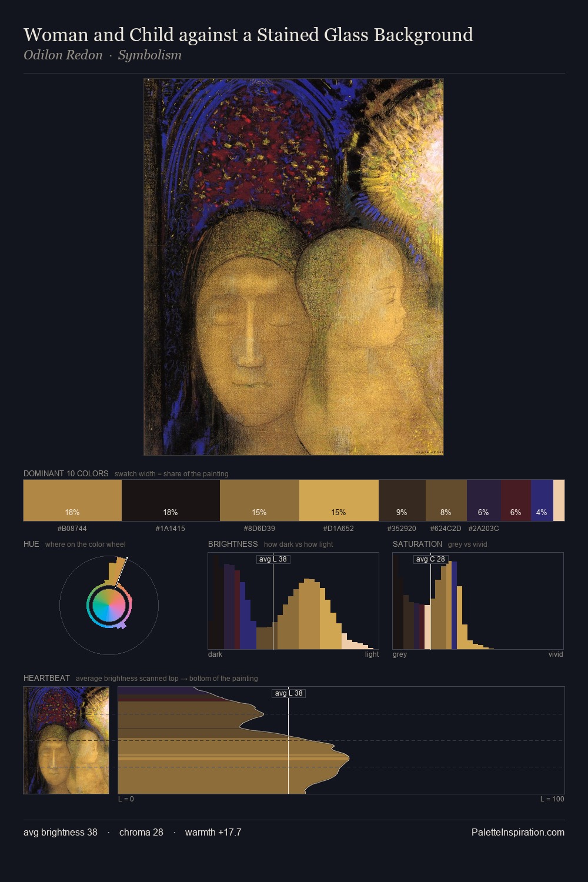Click the 'light' axis label
The width and height of the screenshot is (588, 882).
tap(372, 654)
